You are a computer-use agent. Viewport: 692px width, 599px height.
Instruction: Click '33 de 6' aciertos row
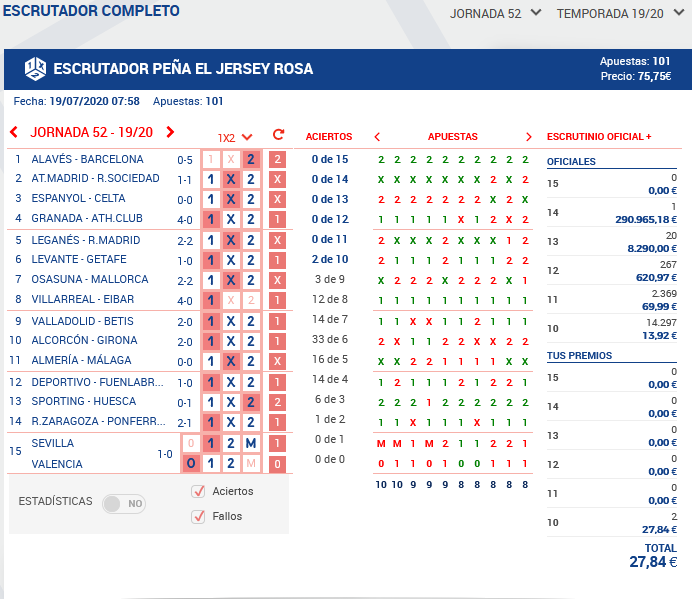point(330,339)
